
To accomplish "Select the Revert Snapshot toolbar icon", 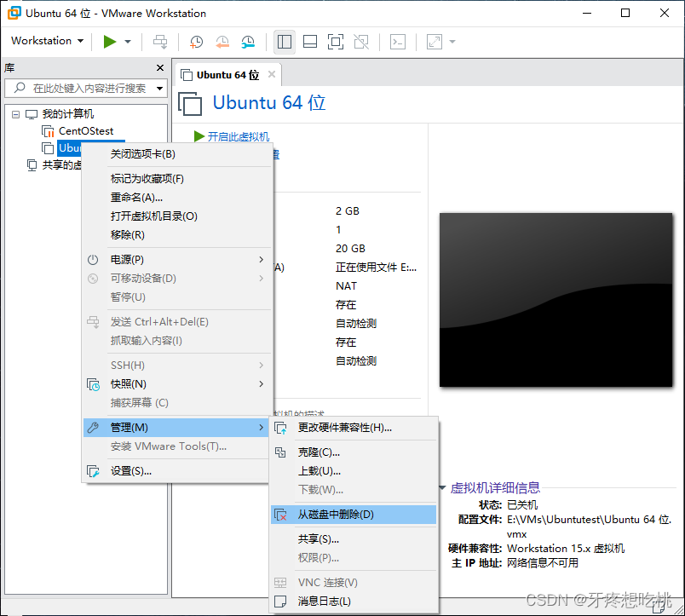I will (x=221, y=41).
